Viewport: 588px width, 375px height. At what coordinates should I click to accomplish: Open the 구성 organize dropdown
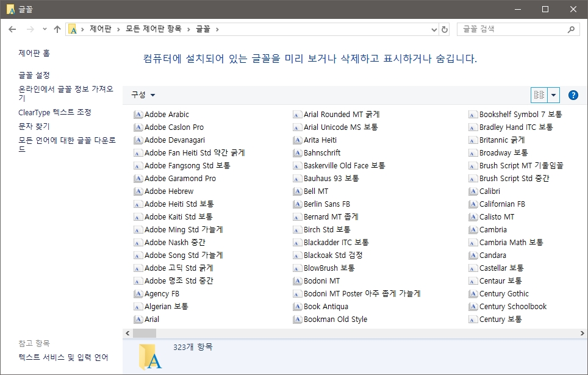pyautogui.click(x=143, y=95)
